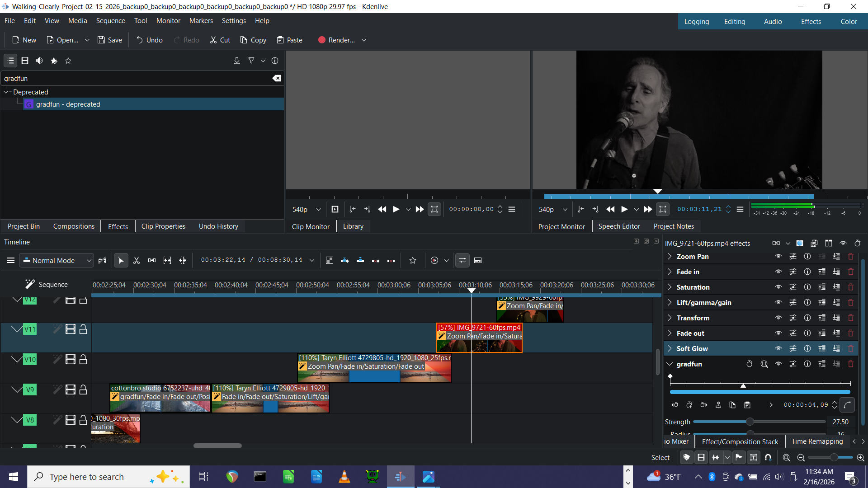This screenshot has height=488, width=868.
Task: Select the razor cut tool in timeline
Action: [137, 261]
